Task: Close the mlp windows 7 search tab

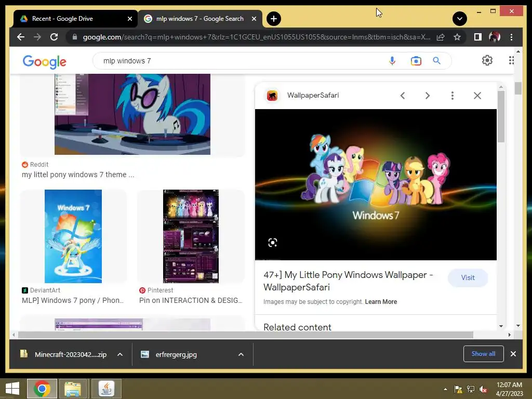Action: tap(254, 19)
